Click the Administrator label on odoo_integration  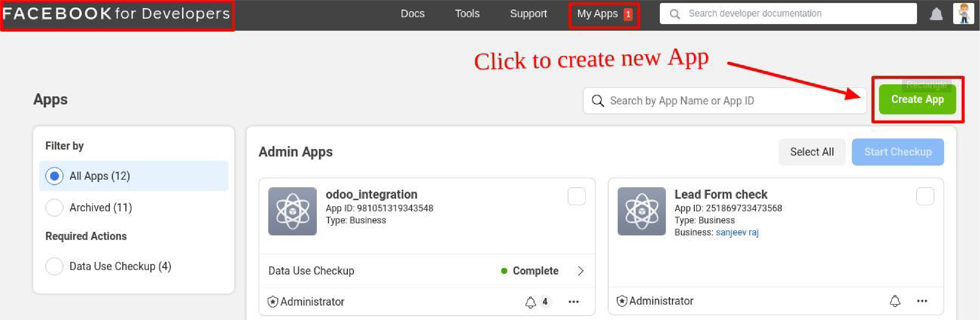(x=312, y=302)
